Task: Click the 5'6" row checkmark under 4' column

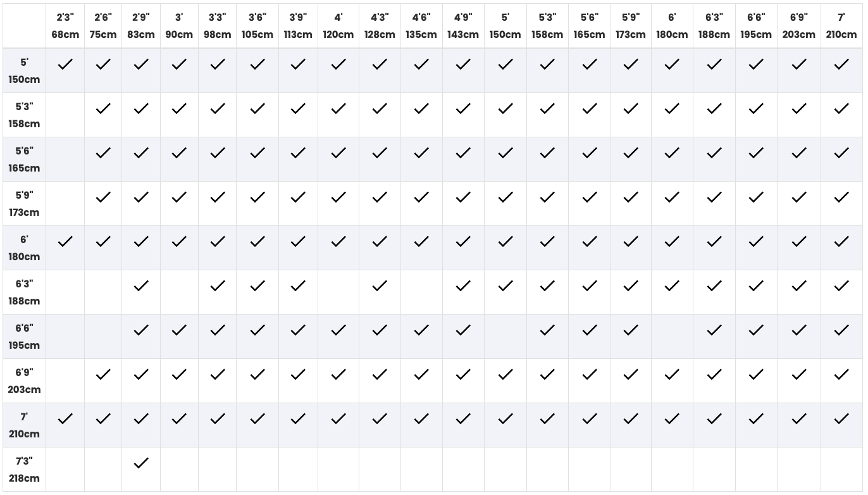Action: tap(338, 153)
